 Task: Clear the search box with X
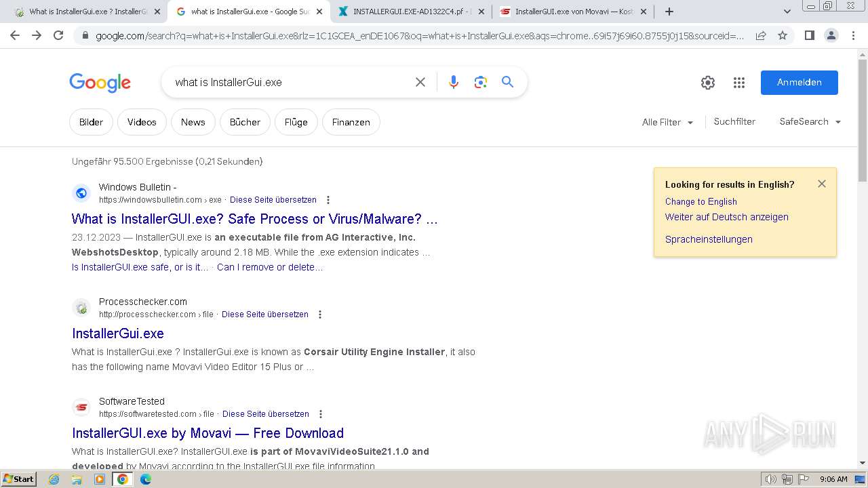pyautogui.click(x=420, y=82)
